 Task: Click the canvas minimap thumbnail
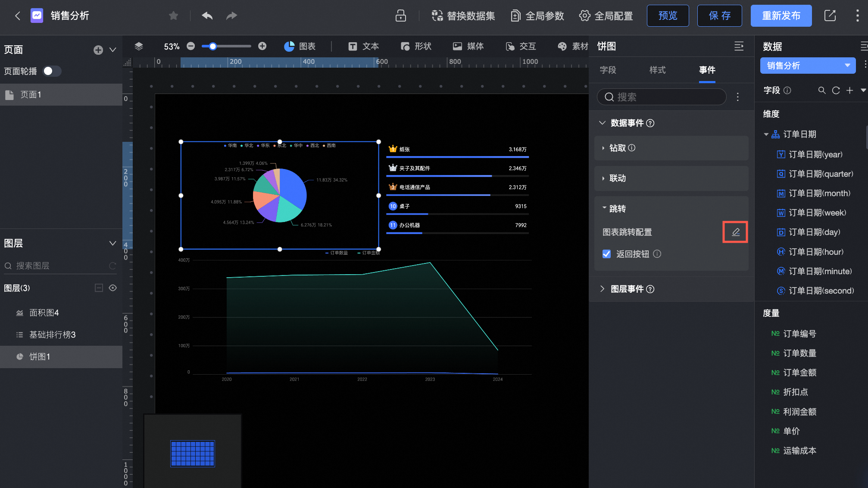pyautogui.click(x=193, y=453)
